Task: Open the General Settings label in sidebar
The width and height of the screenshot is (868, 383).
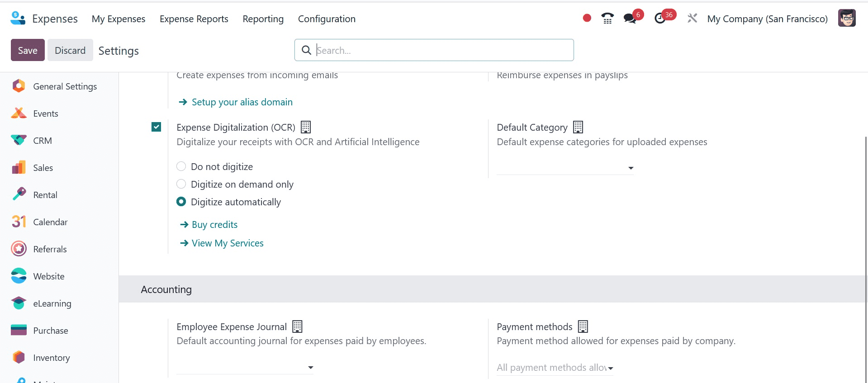Action: [65, 86]
